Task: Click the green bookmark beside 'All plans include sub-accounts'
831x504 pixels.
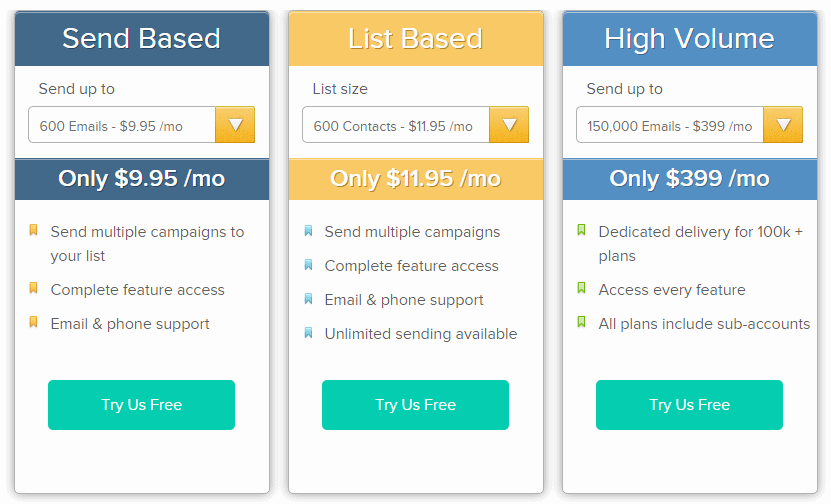Action: (581, 322)
